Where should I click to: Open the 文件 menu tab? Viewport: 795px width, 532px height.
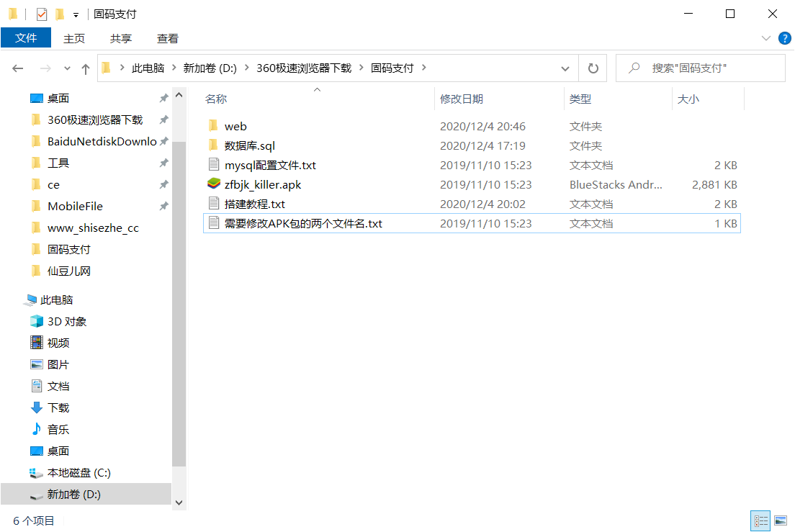pyautogui.click(x=26, y=38)
